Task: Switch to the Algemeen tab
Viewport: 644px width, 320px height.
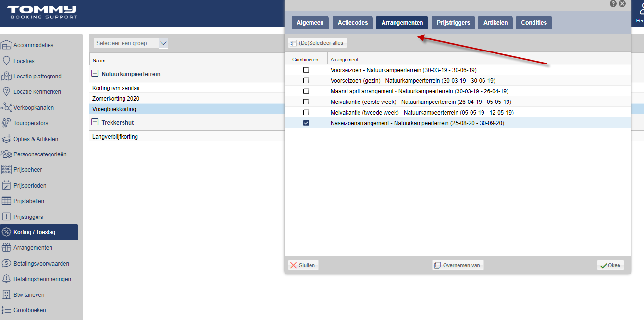Action: [310, 23]
